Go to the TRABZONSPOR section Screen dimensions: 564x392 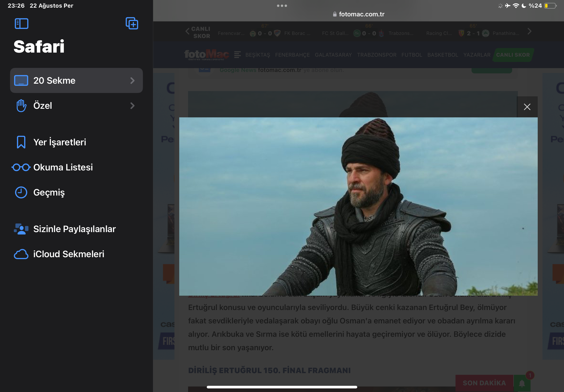(377, 55)
